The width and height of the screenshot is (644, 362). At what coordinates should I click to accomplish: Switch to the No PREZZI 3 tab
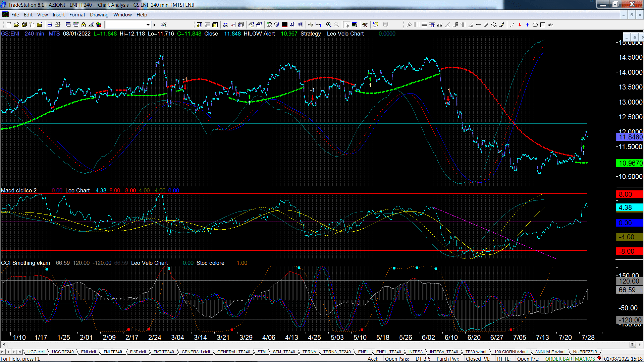[585, 352]
